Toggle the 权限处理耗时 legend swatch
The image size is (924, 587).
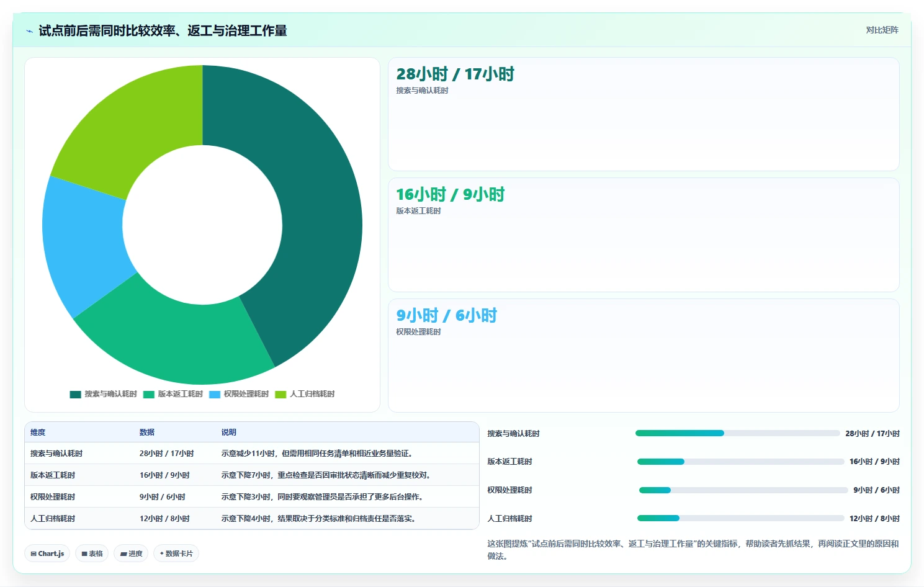[215, 395]
